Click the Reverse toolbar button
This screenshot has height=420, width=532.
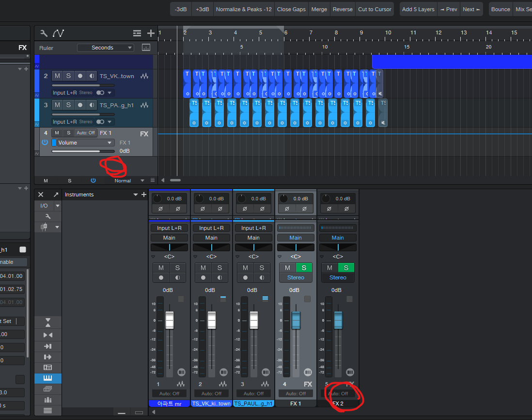(343, 9)
